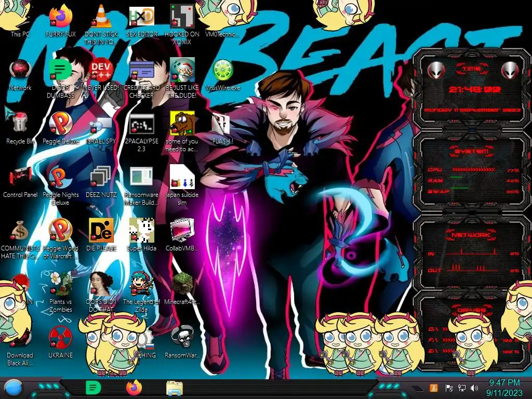The image size is (532, 399).
Task: Launch The Legend of Zilda
Action: (x=142, y=292)
